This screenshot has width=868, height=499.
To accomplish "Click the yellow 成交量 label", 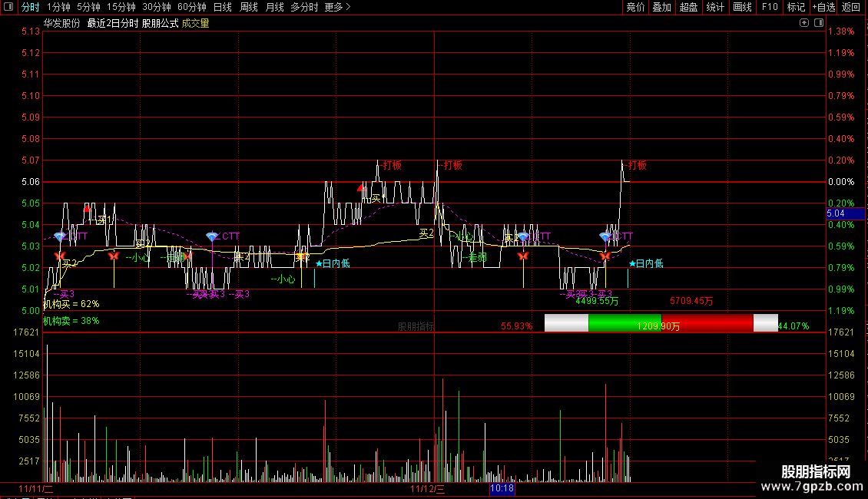I will [x=195, y=23].
